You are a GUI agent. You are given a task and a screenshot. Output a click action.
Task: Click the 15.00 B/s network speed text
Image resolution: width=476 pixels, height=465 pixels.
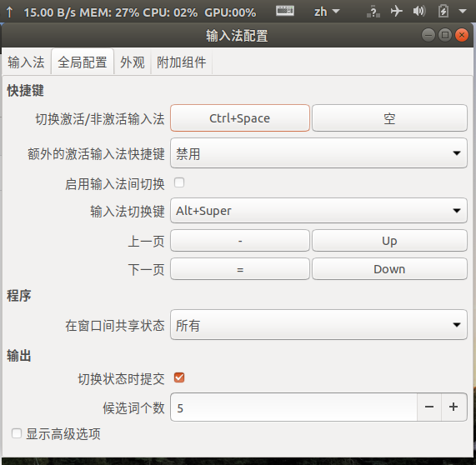[x=50, y=12]
